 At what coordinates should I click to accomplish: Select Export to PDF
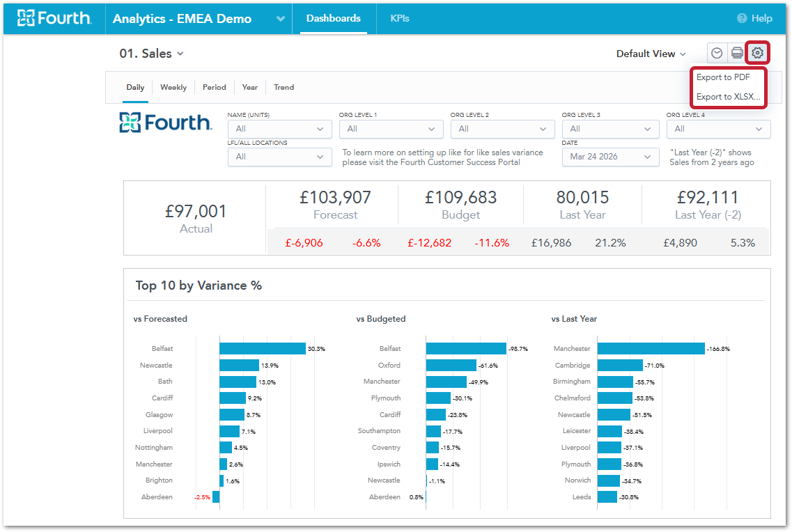723,77
